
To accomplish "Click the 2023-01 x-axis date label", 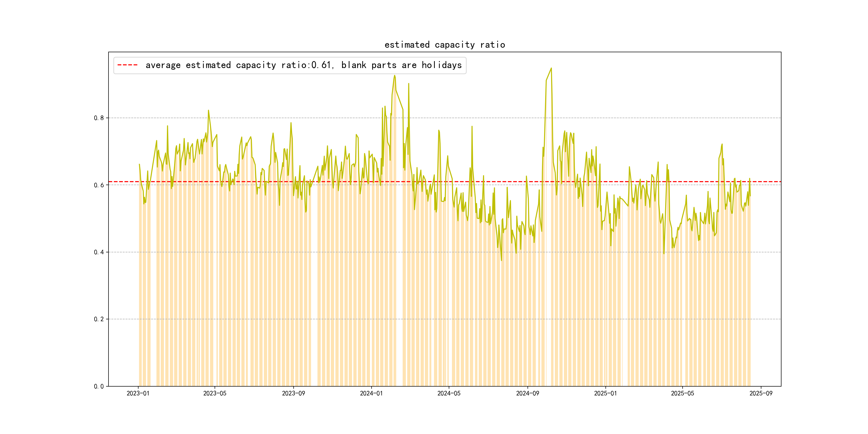I will (138, 393).
